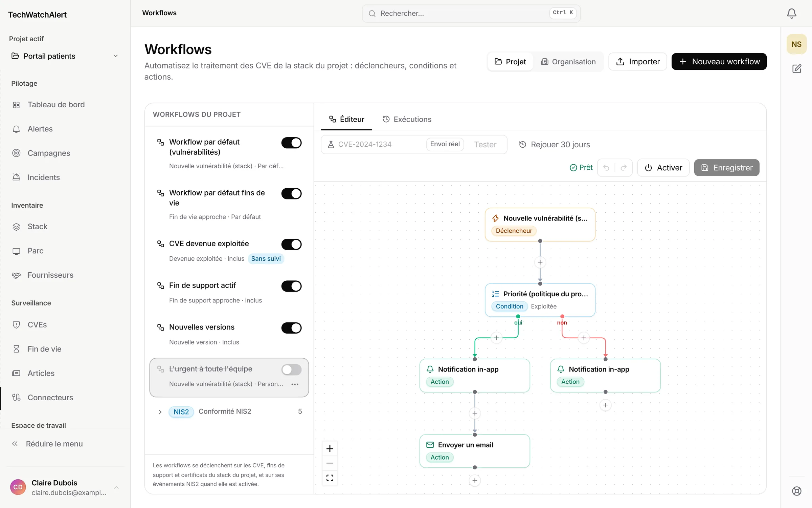The image size is (812, 508).
Task: Open Connecteurs in the sidebar
Action: point(50,398)
